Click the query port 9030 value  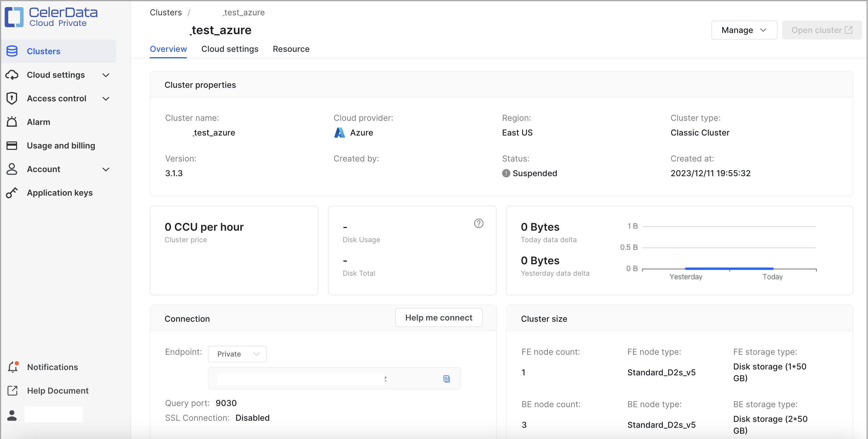tap(226, 403)
